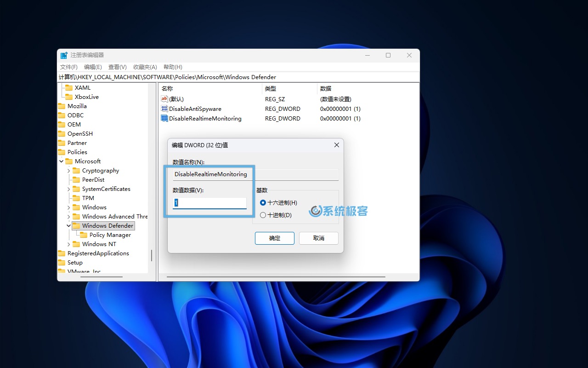The width and height of the screenshot is (588, 368).
Task: Click the OpenSSH folder icon
Action: pos(62,134)
